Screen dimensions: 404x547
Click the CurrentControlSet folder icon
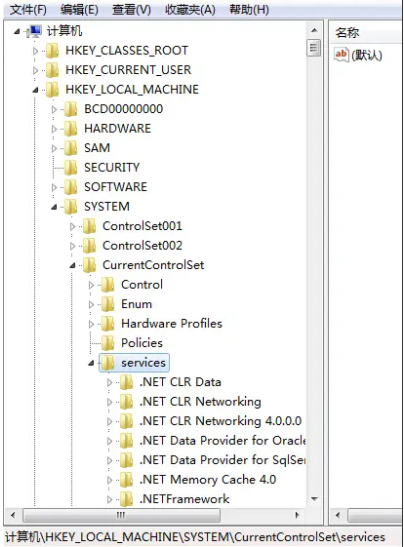[x=90, y=265]
